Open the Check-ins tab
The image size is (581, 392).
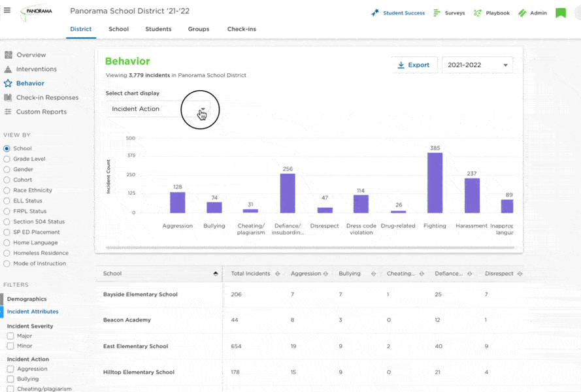click(242, 29)
